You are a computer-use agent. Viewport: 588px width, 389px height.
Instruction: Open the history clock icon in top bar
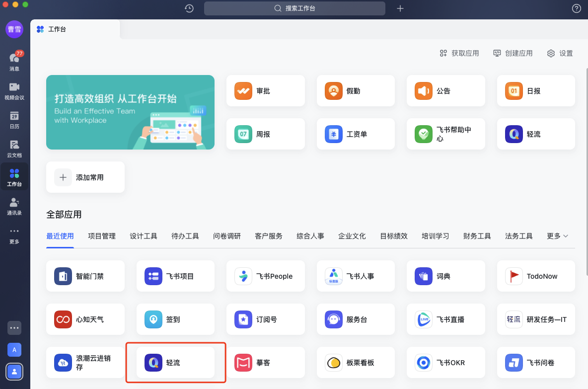(189, 8)
